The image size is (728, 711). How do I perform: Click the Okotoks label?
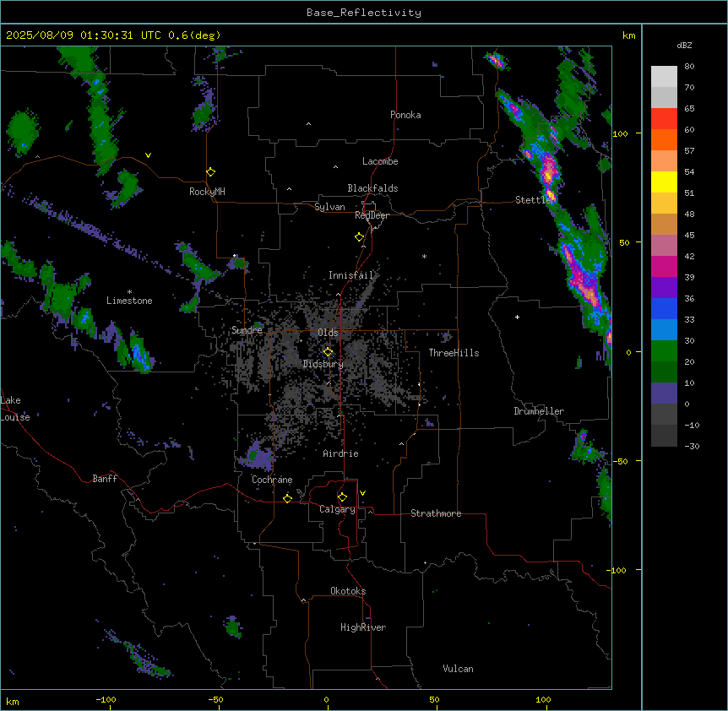[348, 591]
